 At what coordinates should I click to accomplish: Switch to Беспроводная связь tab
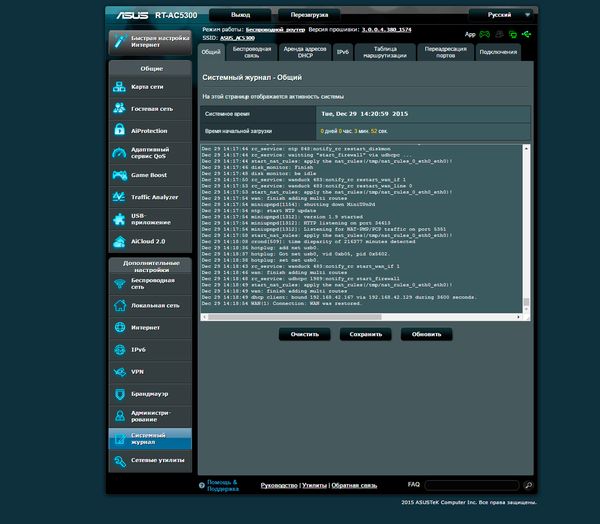(x=251, y=52)
